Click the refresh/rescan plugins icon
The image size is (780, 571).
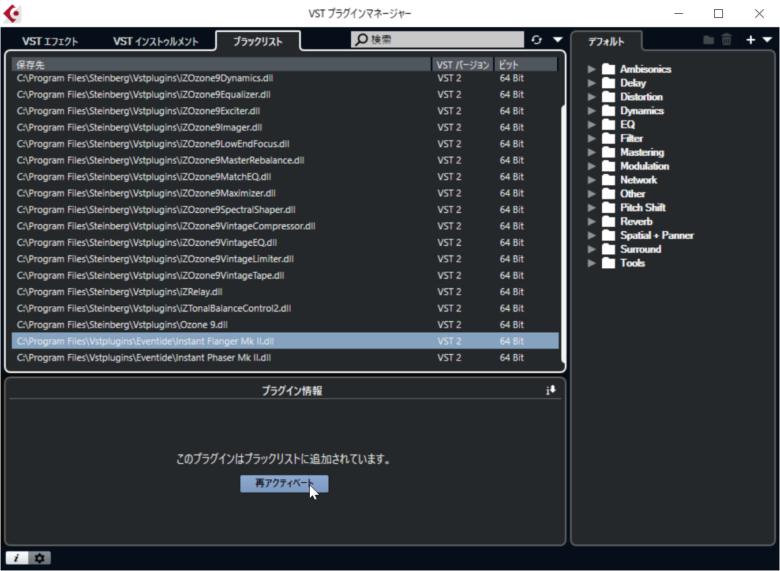(537, 40)
